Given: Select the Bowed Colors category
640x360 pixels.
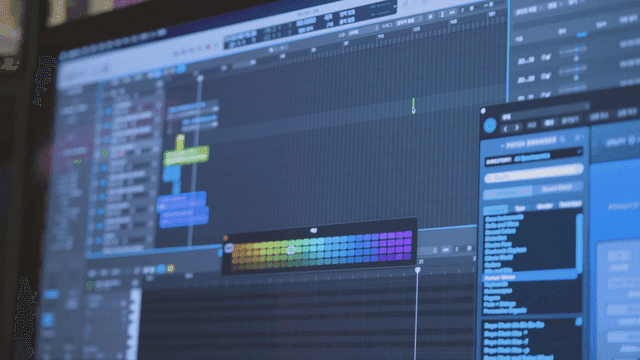Looking at the screenshot, I should tap(500, 231).
